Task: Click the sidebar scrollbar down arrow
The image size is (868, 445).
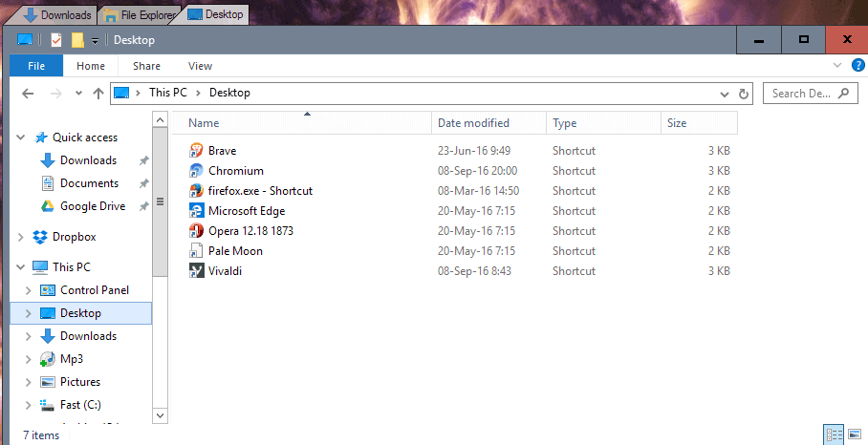Action: tap(160, 415)
